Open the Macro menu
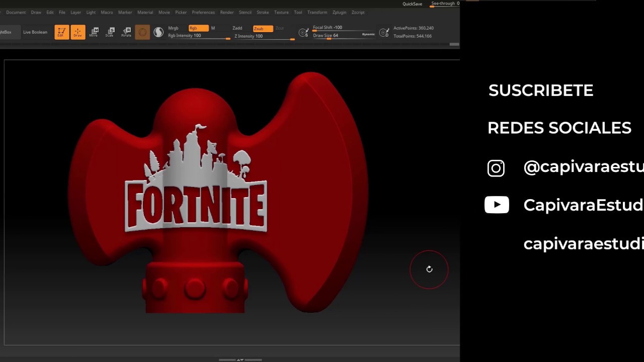This screenshot has height=362, width=644. tap(107, 12)
